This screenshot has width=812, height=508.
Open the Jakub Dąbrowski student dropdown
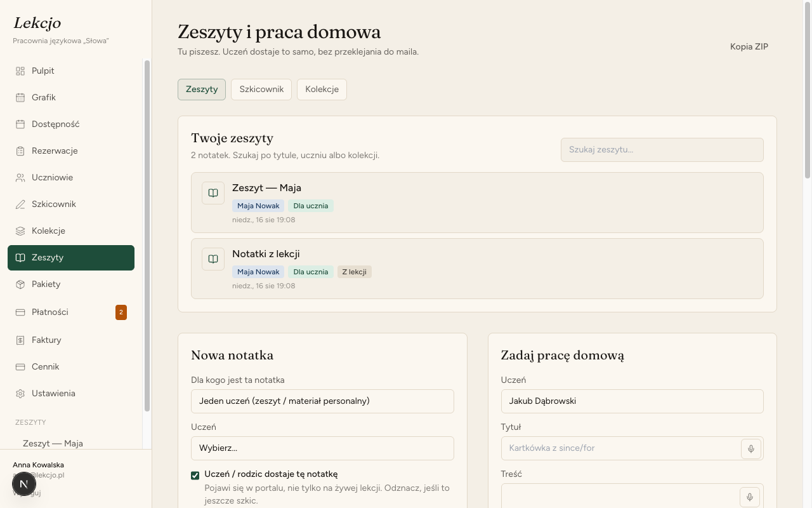coord(632,401)
